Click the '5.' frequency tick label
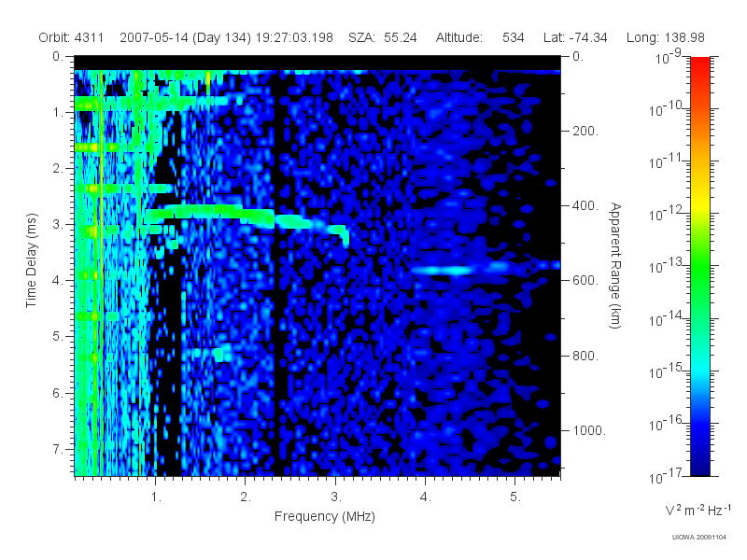 coord(515,497)
